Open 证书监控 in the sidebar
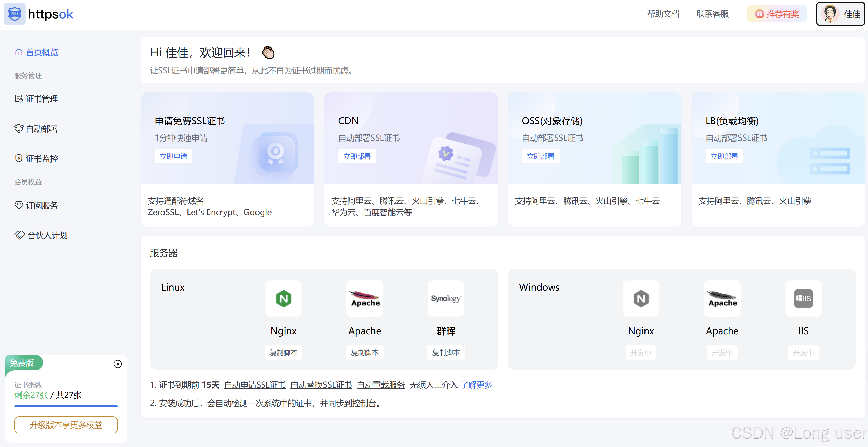868x447 pixels. click(x=42, y=158)
